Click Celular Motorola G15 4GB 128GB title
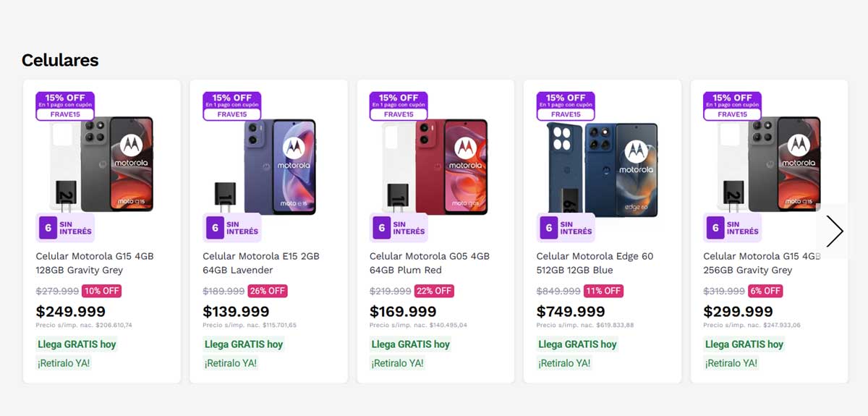The height and width of the screenshot is (416, 868). click(x=95, y=263)
